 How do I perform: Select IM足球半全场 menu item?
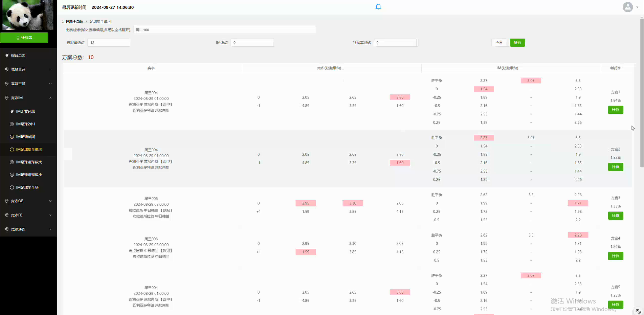click(27, 187)
